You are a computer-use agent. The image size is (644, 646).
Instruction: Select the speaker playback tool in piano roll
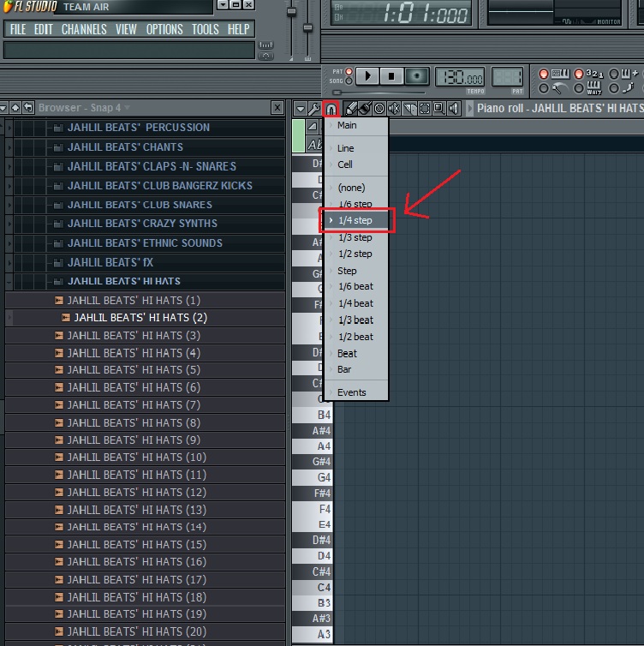pos(454,108)
